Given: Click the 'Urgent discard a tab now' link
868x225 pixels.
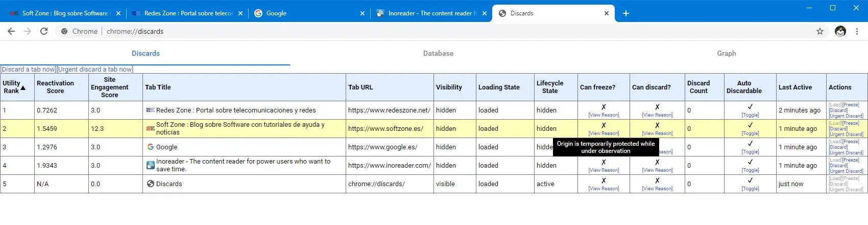Looking at the screenshot, I should 95,70.
